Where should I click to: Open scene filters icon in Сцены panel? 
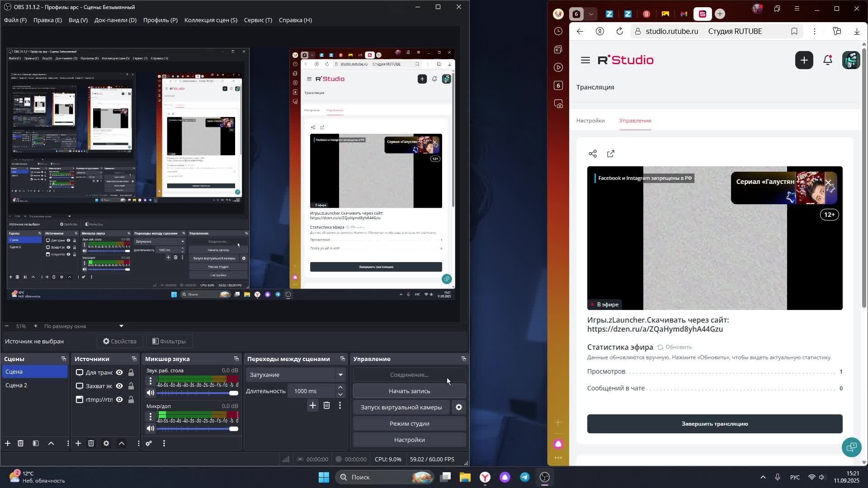(36, 443)
